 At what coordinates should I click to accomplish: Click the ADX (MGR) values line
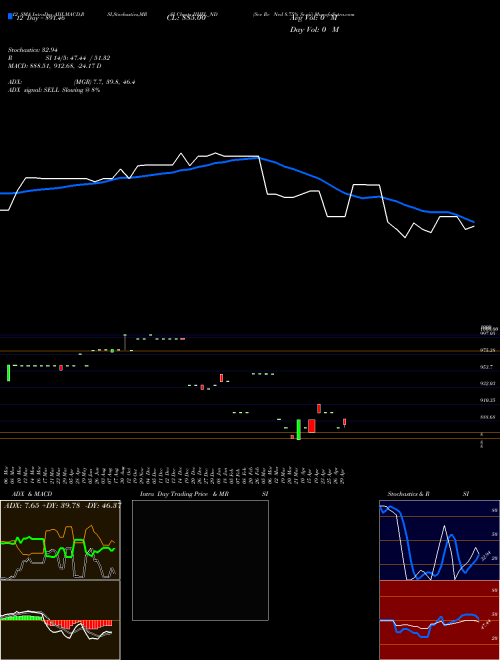click(72, 82)
